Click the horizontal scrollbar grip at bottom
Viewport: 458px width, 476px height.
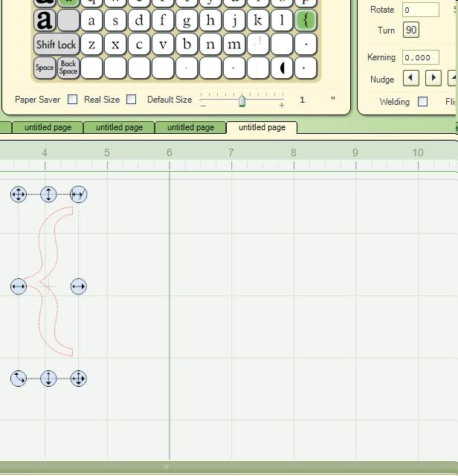[167, 467]
